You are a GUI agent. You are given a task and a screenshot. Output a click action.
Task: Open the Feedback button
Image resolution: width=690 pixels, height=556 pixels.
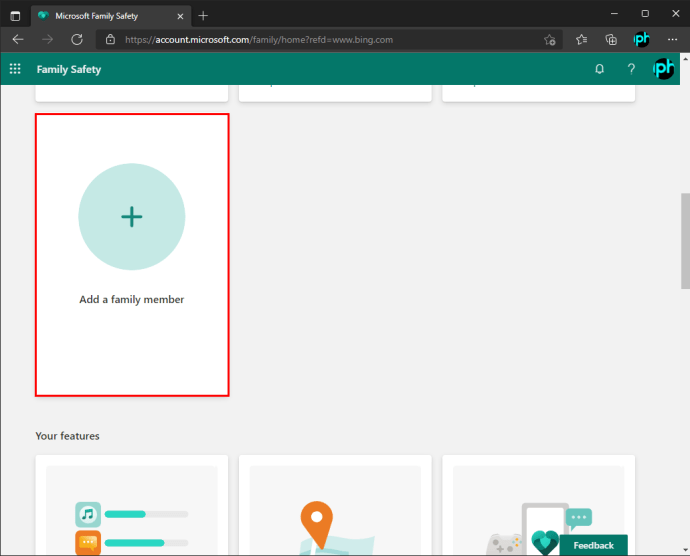tap(594, 545)
